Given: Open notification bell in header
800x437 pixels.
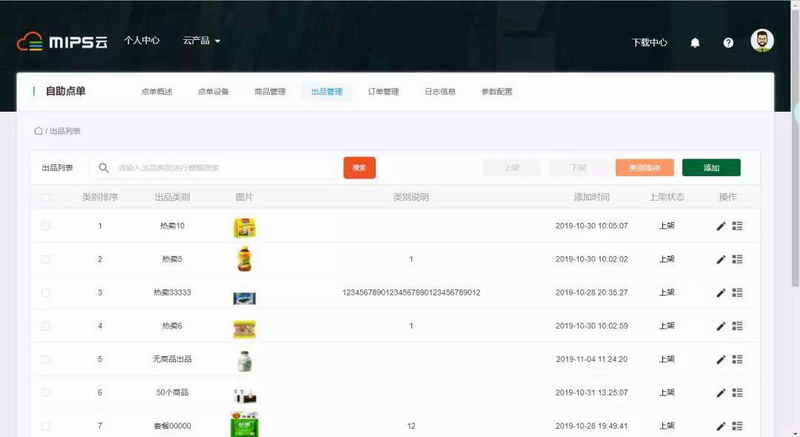Looking at the screenshot, I should coord(695,43).
